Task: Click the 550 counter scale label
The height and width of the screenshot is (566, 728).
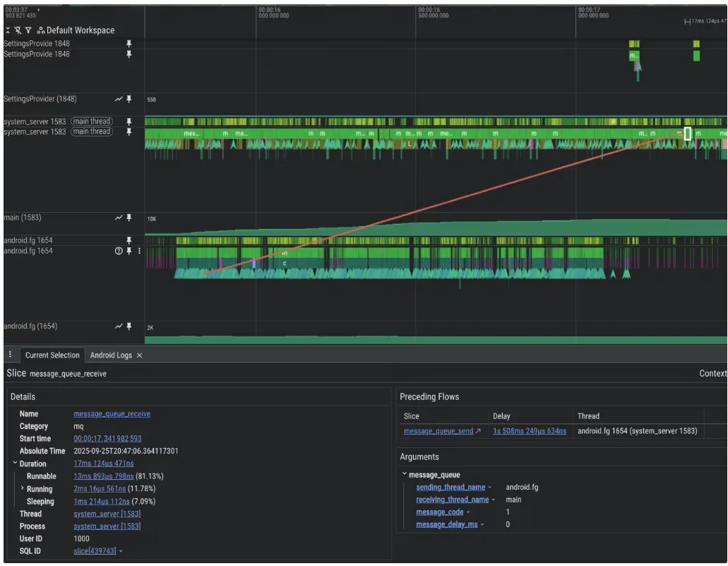Action: [x=151, y=100]
